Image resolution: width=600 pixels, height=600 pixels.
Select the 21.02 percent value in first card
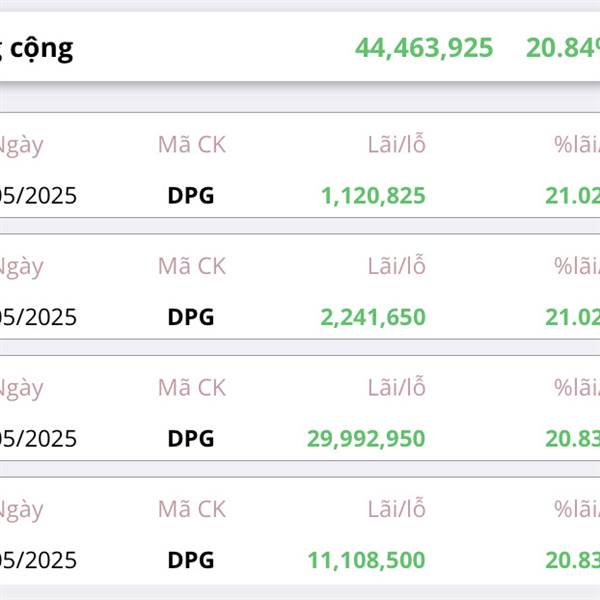tap(572, 196)
